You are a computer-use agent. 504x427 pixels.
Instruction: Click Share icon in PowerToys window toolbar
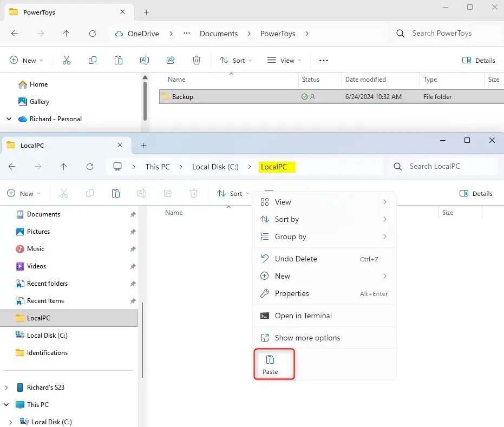(x=171, y=60)
